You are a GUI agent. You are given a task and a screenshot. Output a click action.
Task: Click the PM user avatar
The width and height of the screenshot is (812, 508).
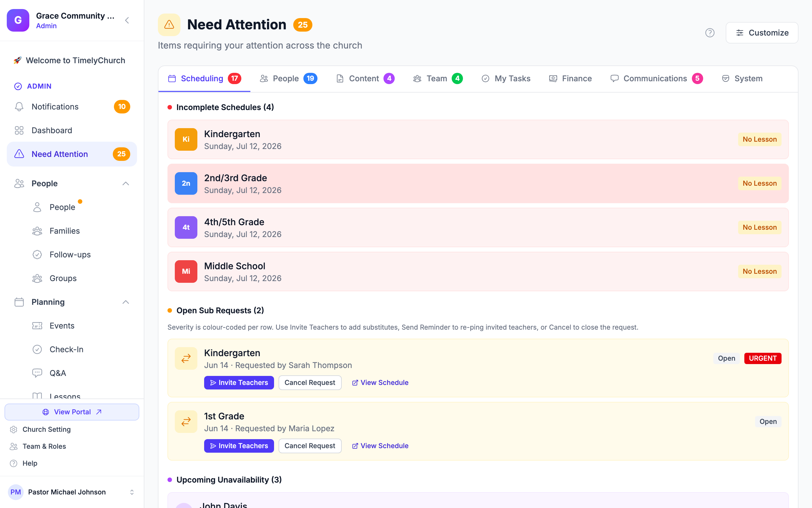coord(16,492)
